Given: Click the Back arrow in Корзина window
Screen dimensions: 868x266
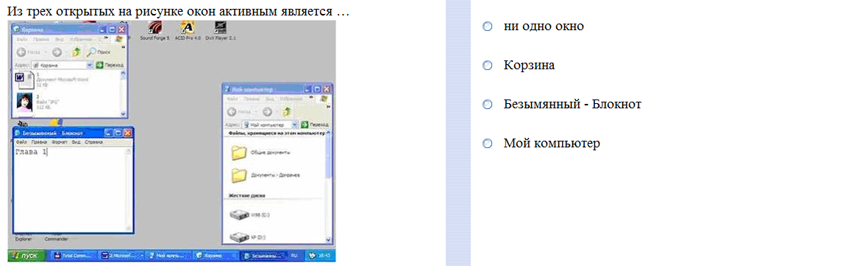Looking at the screenshot, I should [21, 52].
